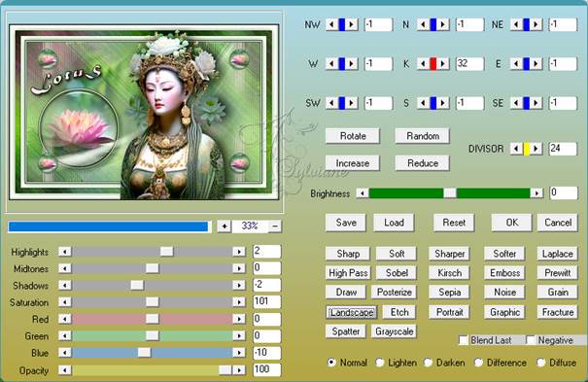The height and width of the screenshot is (382, 588).
Task: Confirm with the OK button
Action: [512, 223]
